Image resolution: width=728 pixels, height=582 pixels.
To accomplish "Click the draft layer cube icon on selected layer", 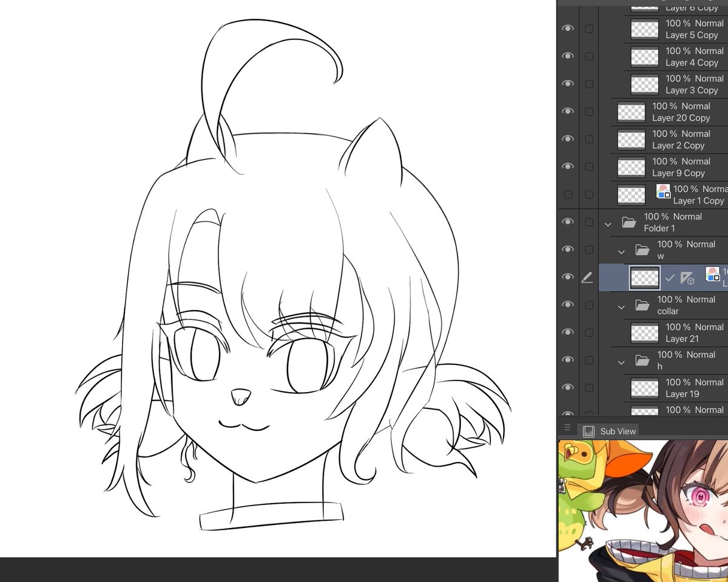I will tap(688, 278).
